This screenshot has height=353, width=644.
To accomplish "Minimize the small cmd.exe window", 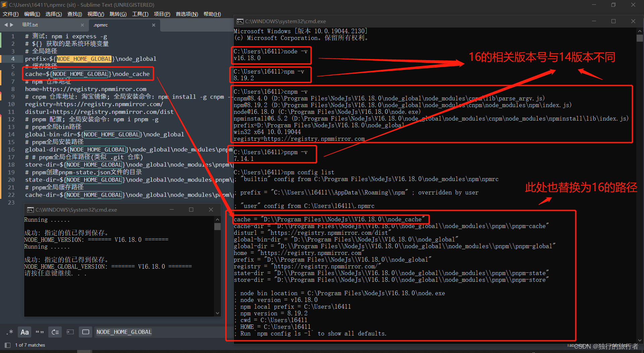I will pyautogui.click(x=172, y=210).
